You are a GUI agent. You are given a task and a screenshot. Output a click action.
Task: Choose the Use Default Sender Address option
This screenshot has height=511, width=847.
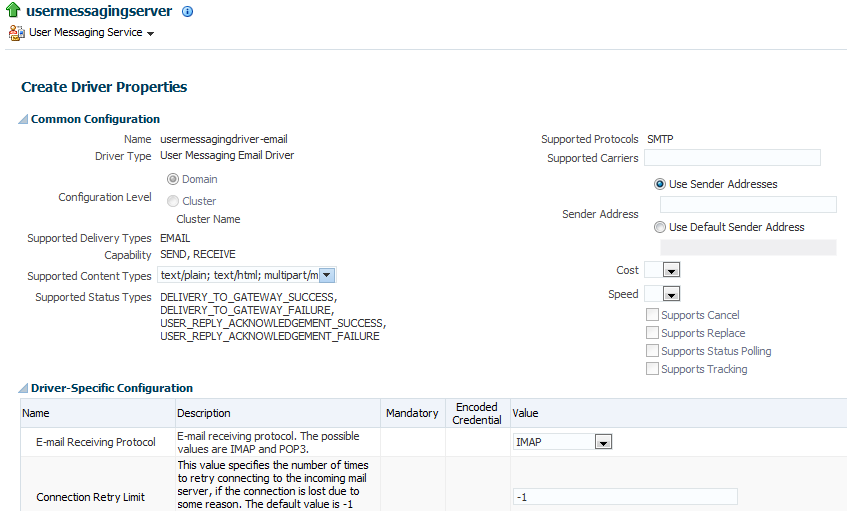[x=660, y=227]
